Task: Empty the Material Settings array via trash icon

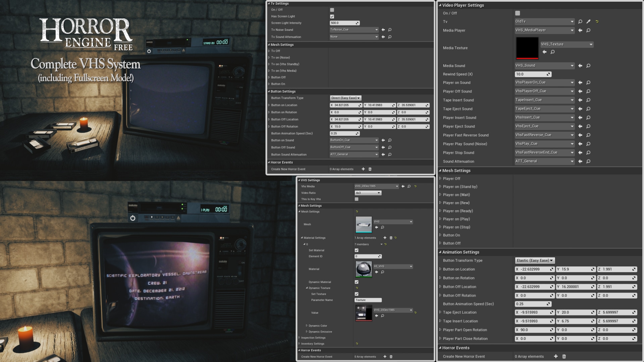Action: [x=390, y=238]
